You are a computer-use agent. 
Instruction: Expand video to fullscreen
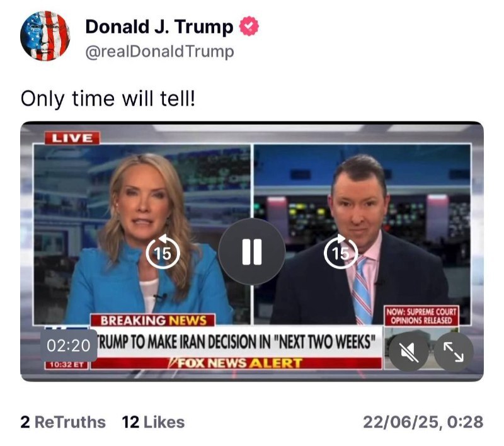point(454,352)
